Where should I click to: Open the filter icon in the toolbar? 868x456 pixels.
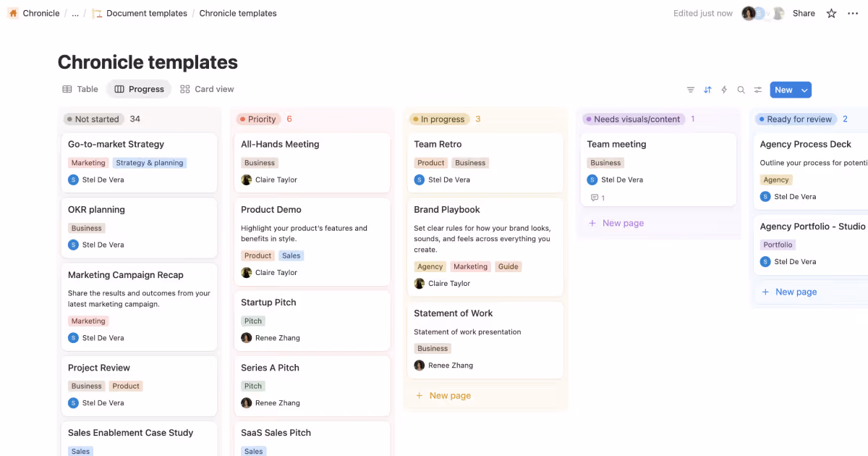coord(690,89)
